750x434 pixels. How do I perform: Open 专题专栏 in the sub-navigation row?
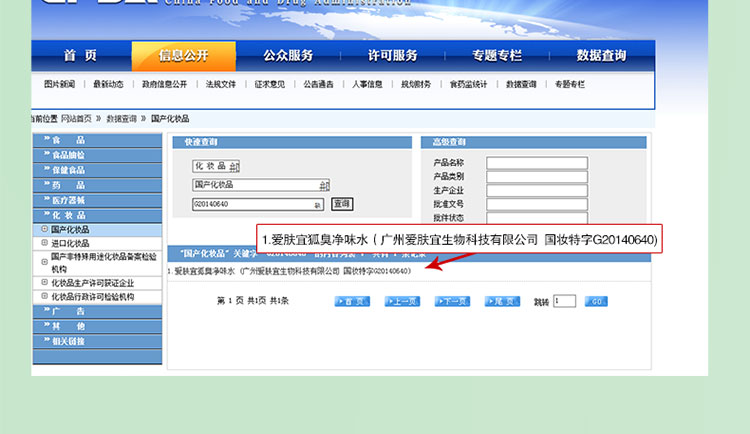tap(570, 84)
